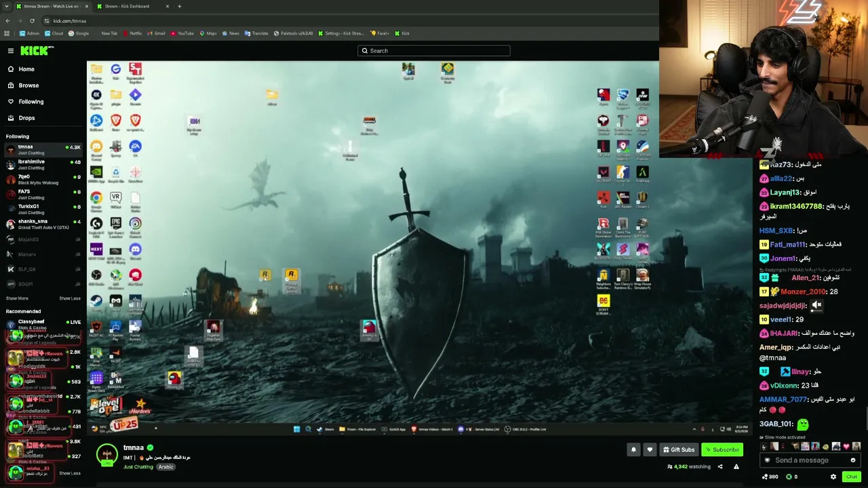Select the tmnaa Stream browser tab
The height and width of the screenshot is (488, 868).
[x=52, y=6]
